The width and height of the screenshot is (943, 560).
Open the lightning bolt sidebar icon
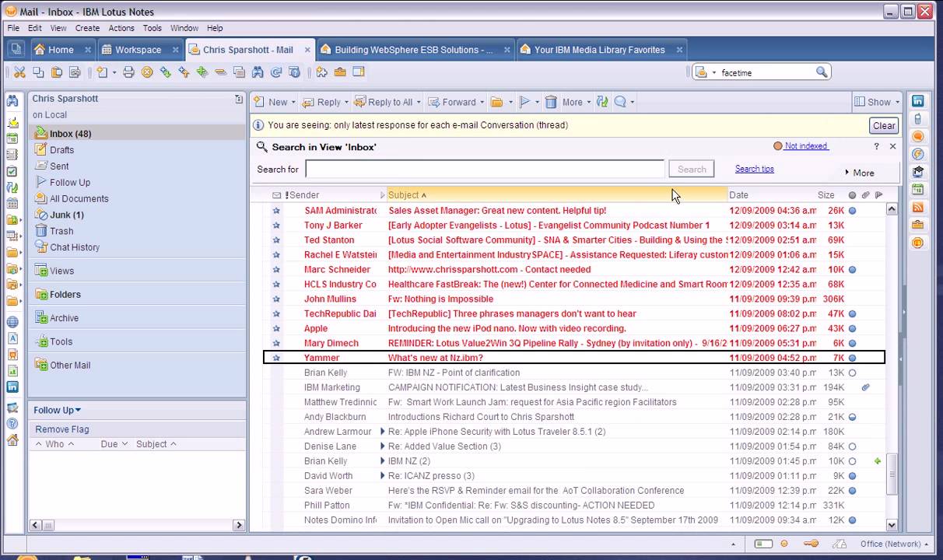coord(918,154)
